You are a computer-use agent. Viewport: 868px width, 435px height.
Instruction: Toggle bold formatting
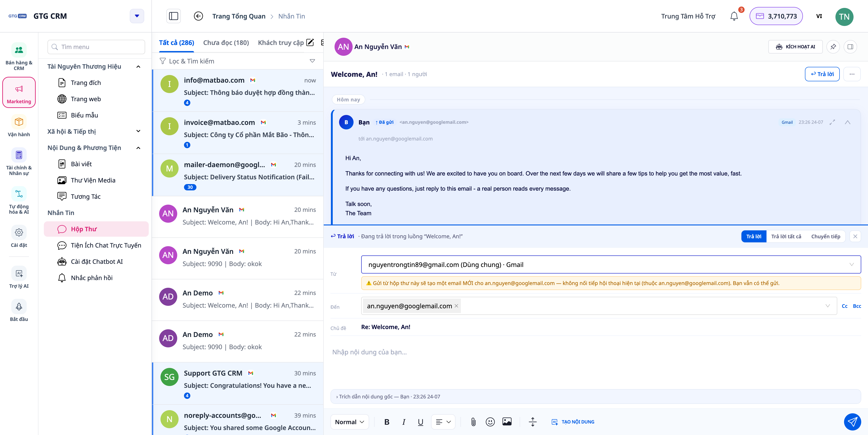387,422
